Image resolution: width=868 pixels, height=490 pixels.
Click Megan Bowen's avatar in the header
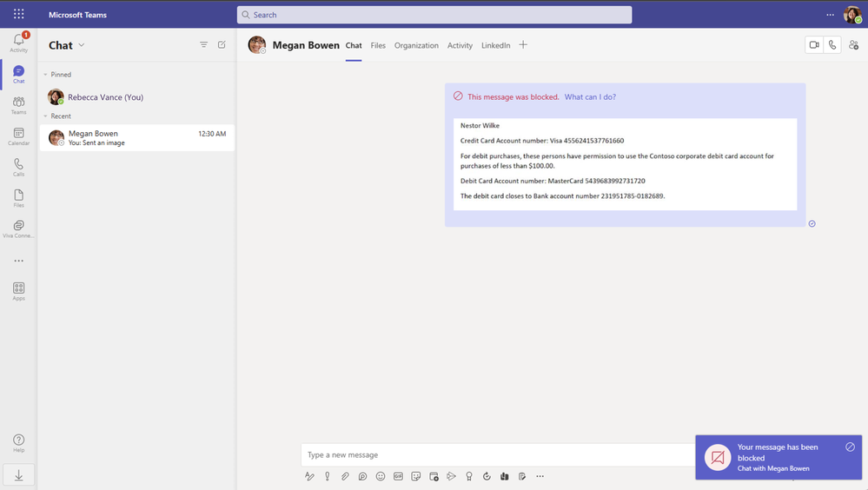pos(257,45)
